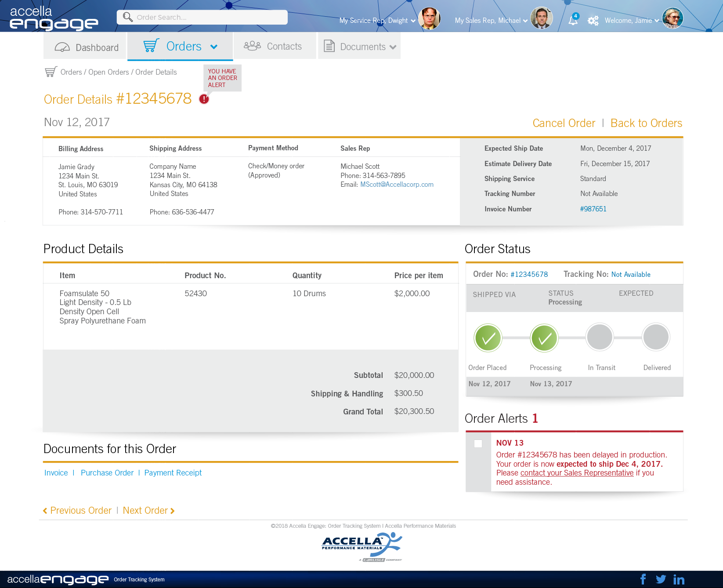
Task: Click the Delivered gray step circle
Action: coord(656,337)
